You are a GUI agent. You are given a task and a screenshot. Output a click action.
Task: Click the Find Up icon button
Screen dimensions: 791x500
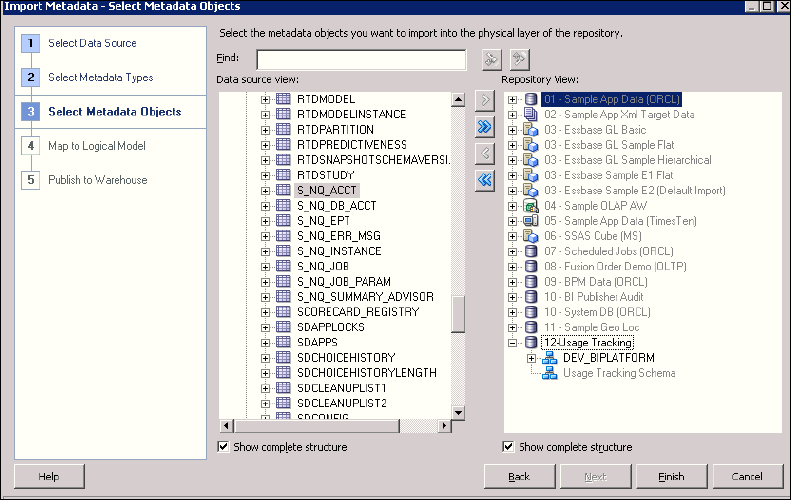[519, 60]
